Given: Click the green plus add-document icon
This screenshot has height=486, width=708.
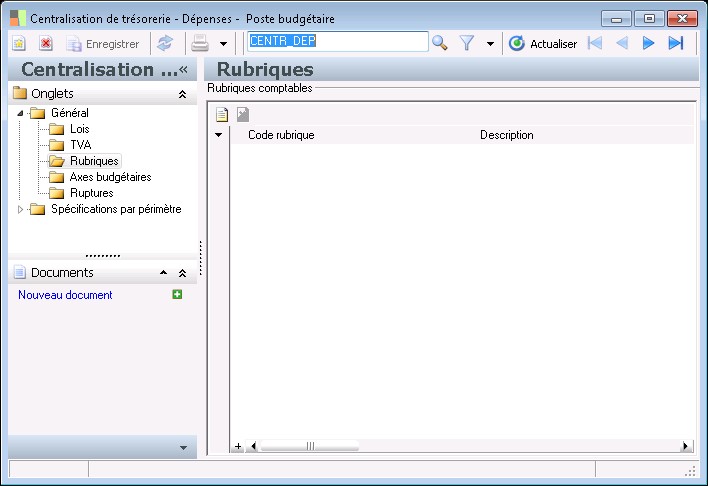Looking at the screenshot, I should pyautogui.click(x=177, y=294).
